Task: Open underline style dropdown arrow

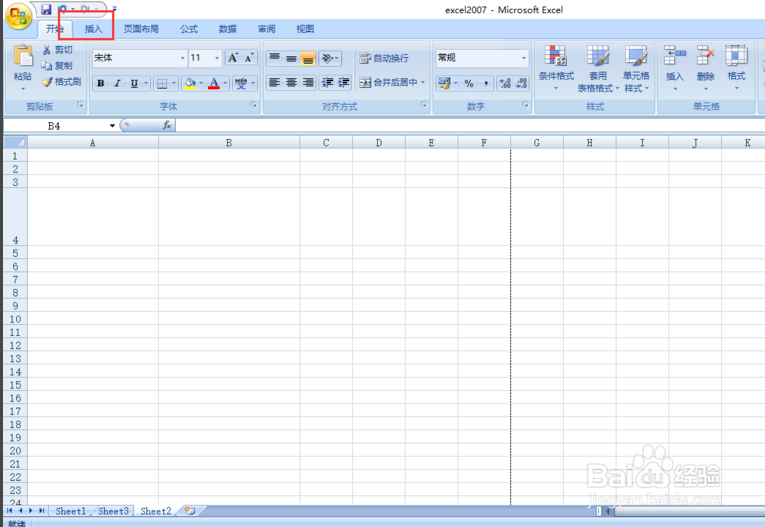Action: [146, 83]
